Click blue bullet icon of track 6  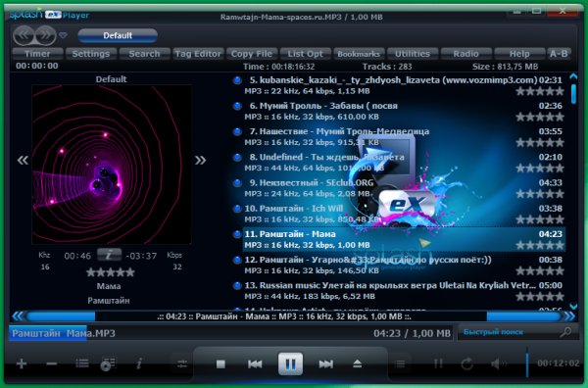coord(237,106)
